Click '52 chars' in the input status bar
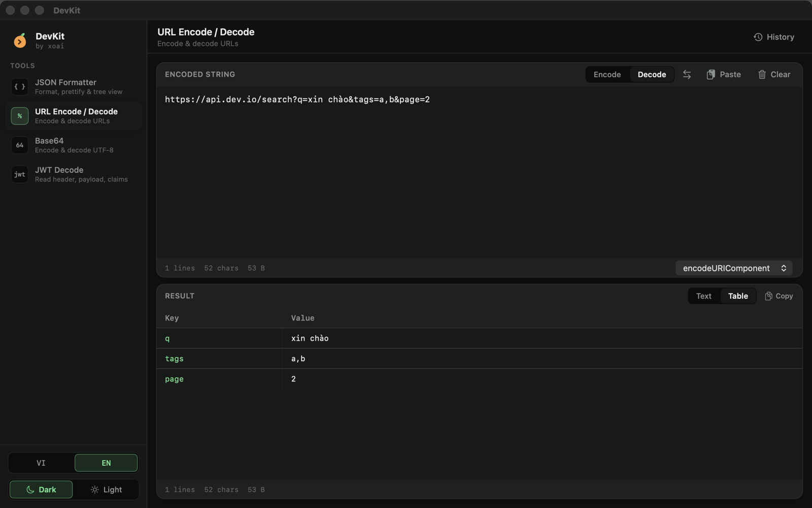The image size is (812, 508). coord(221,268)
